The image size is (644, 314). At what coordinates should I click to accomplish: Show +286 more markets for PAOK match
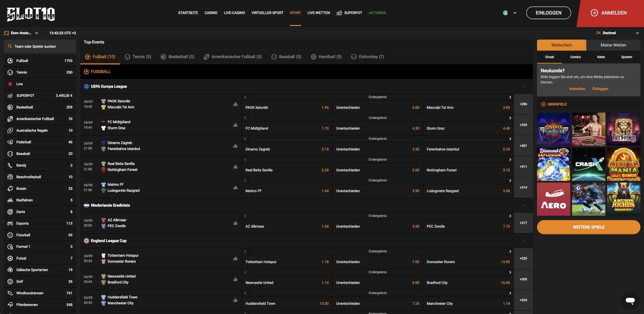(523, 104)
